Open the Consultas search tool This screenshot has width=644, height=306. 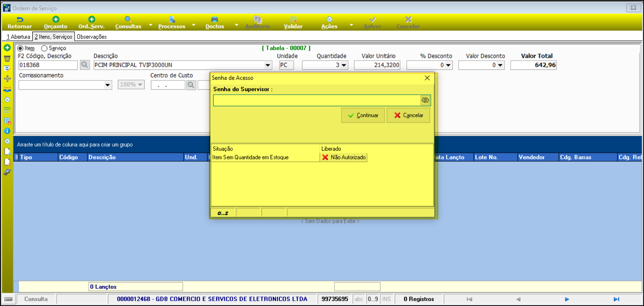point(128,19)
